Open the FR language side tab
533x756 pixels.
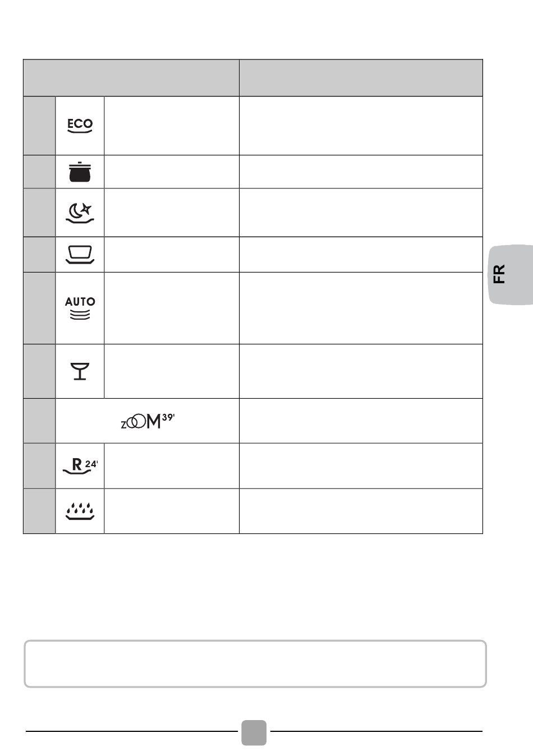pos(511,274)
